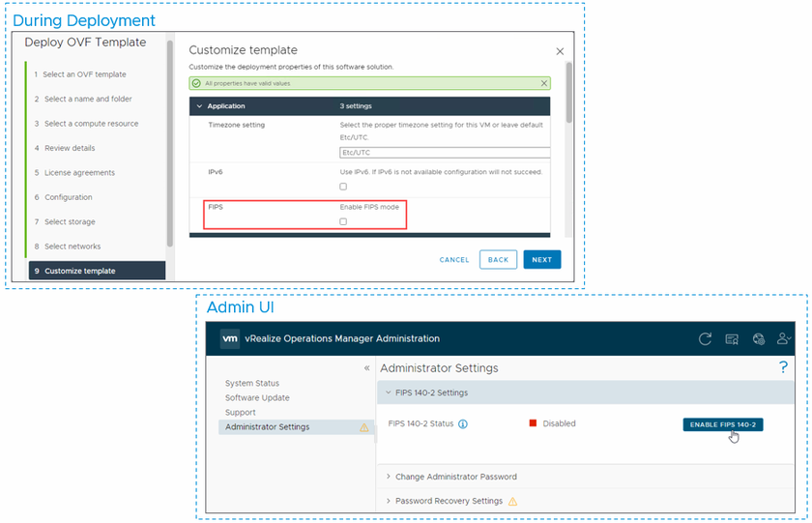Collapse the Application settings section

click(199, 106)
